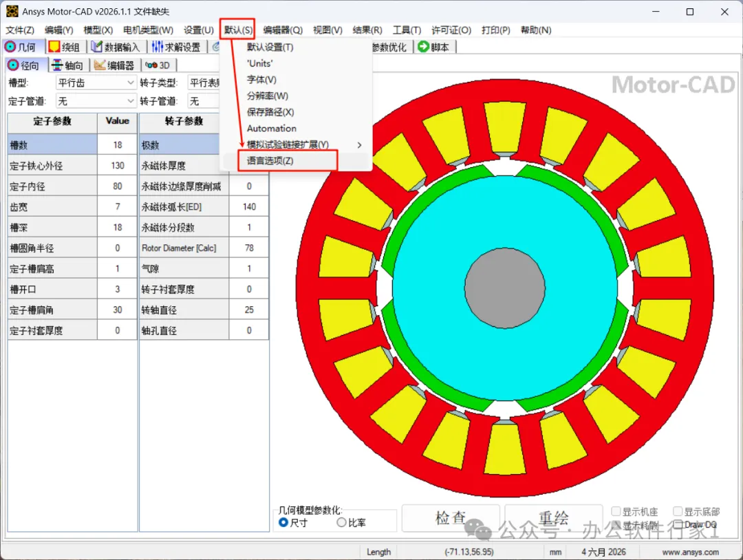The image size is (743, 560).
Task: Click the grey shaft in motor drawing
Action: pos(505,288)
